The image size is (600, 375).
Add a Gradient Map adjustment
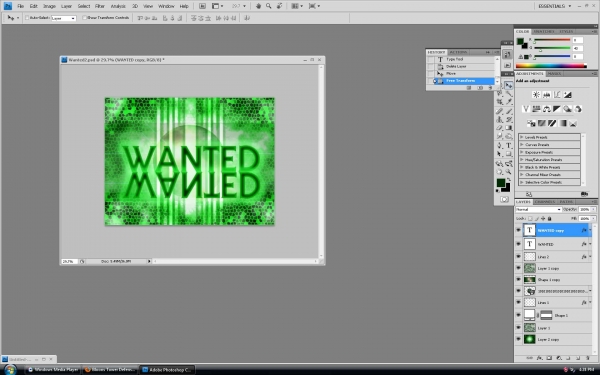562,123
